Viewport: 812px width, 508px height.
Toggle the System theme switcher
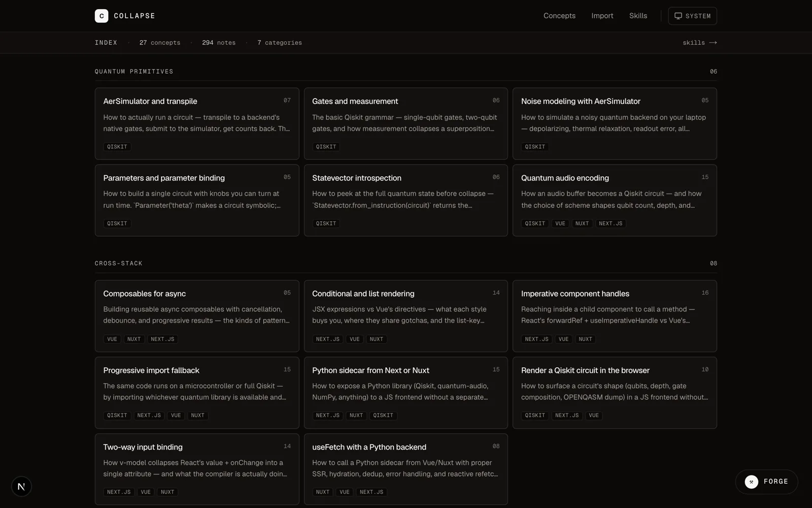(x=692, y=16)
